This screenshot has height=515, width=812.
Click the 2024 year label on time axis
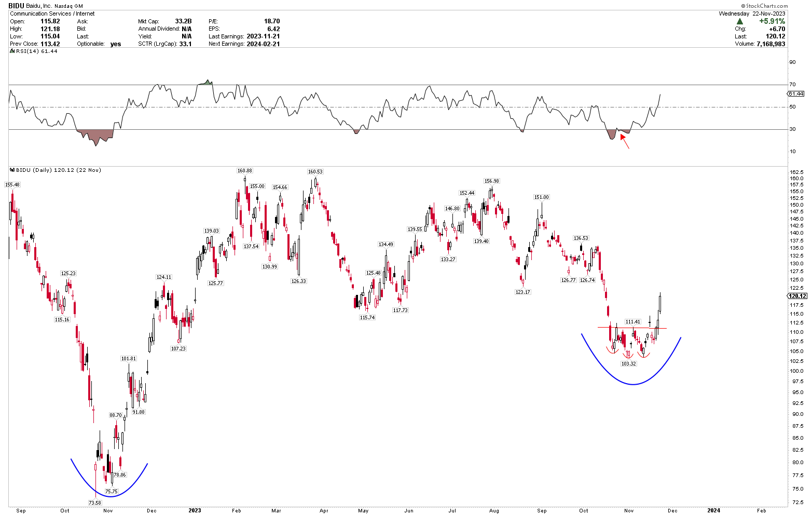(713, 510)
